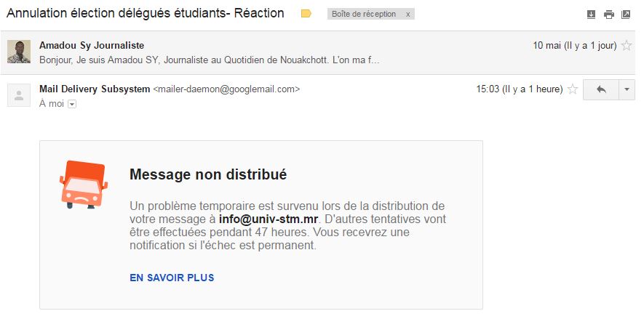Image resolution: width=644 pixels, height=327 pixels.
Task: Click the Mail Delivery Subsystem avatar icon
Action: click(19, 95)
